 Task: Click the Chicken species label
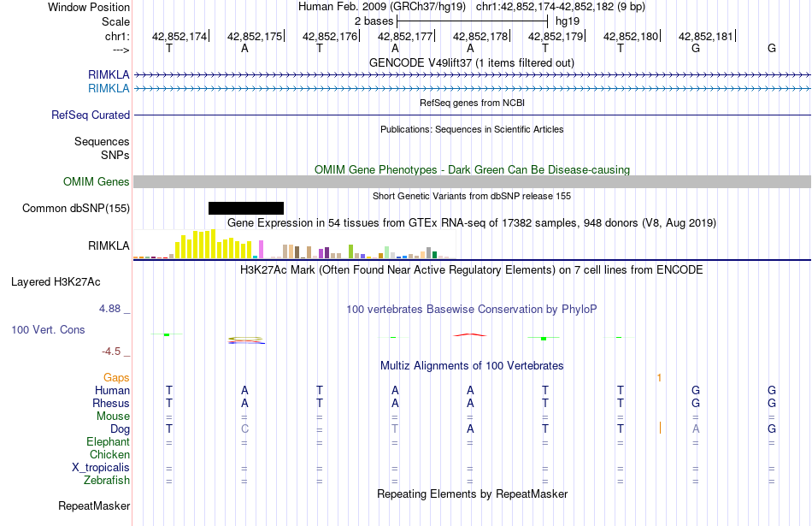(x=109, y=454)
